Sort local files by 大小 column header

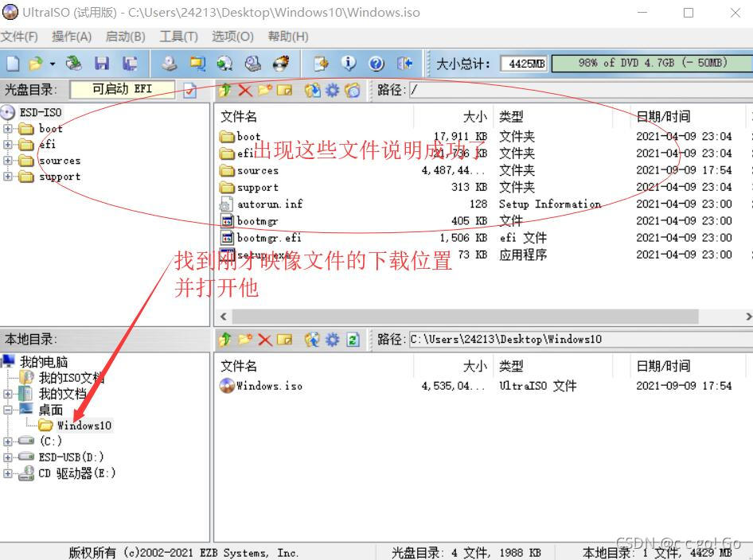[475, 366]
